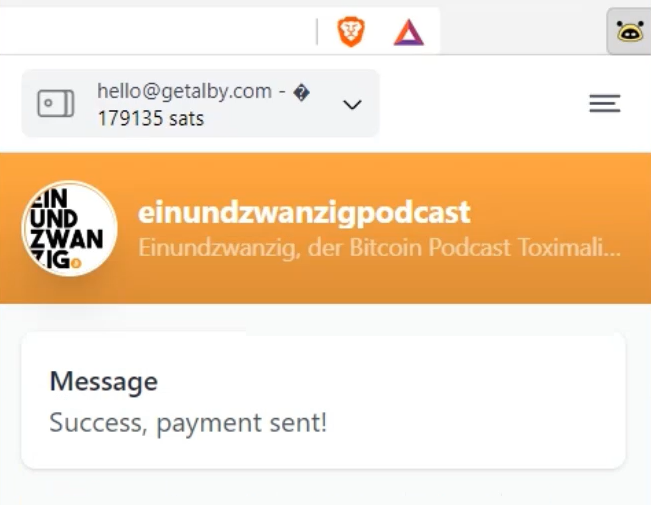This screenshot has width=651, height=505.
Task: Click the 179135 sats balance
Action: (151, 119)
